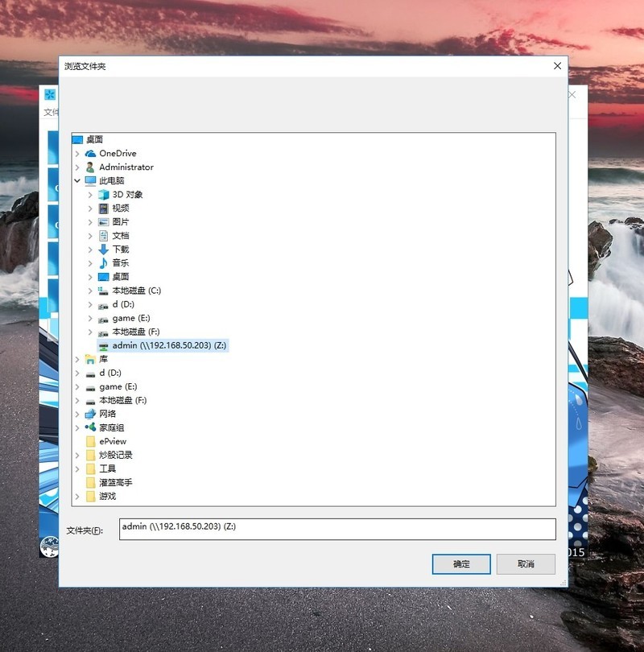
Task: Confirm with the 确定 button
Action: 461,564
